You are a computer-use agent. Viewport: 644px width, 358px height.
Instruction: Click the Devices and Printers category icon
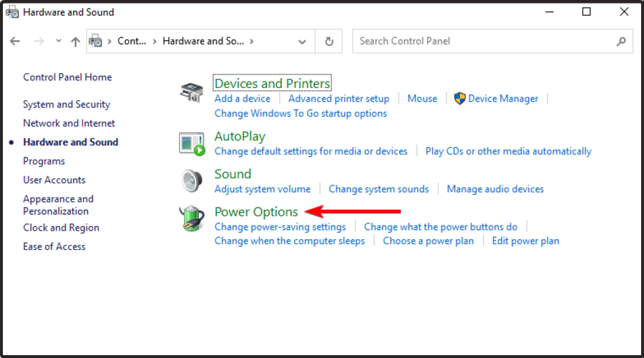pos(191,92)
